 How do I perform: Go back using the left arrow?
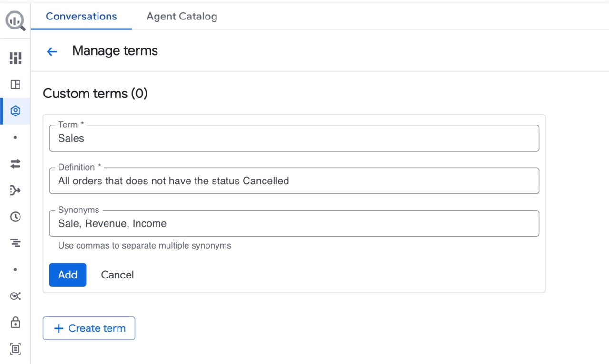click(52, 51)
